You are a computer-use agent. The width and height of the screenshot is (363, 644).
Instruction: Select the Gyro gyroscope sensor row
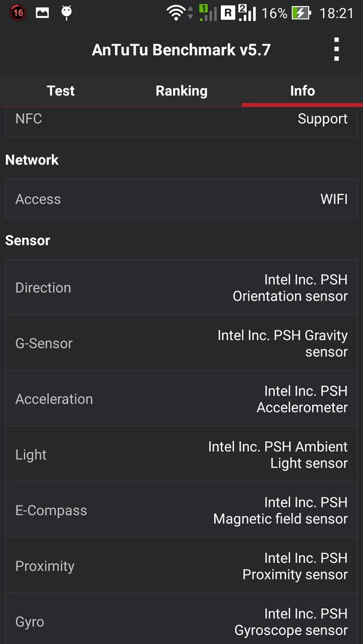click(181, 618)
